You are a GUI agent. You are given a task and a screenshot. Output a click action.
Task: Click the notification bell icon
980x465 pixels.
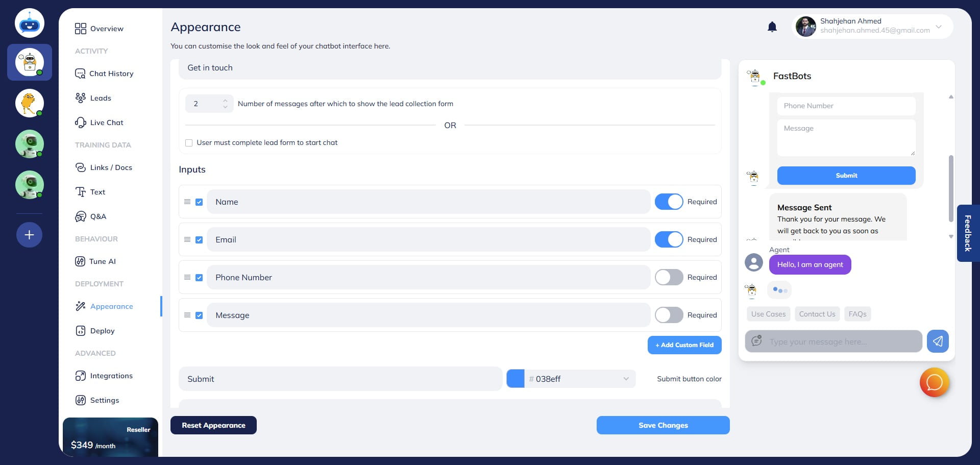click(772, 27)
